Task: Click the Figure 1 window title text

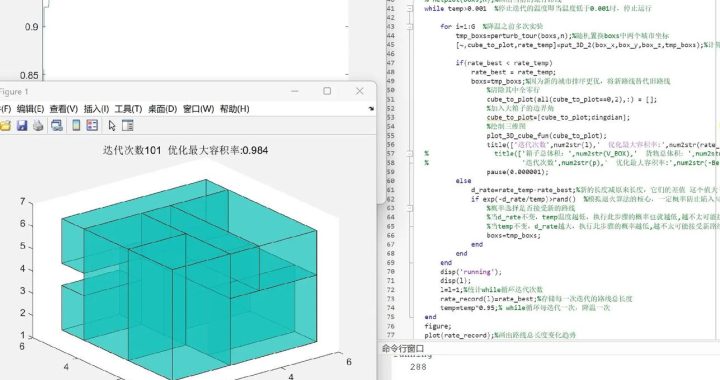Action: tap(14, 91)
